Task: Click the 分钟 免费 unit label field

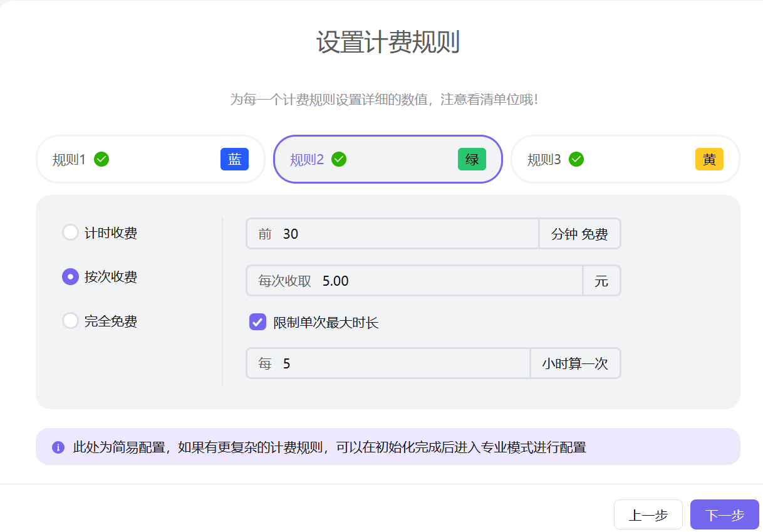Action: tap(579, 233)
